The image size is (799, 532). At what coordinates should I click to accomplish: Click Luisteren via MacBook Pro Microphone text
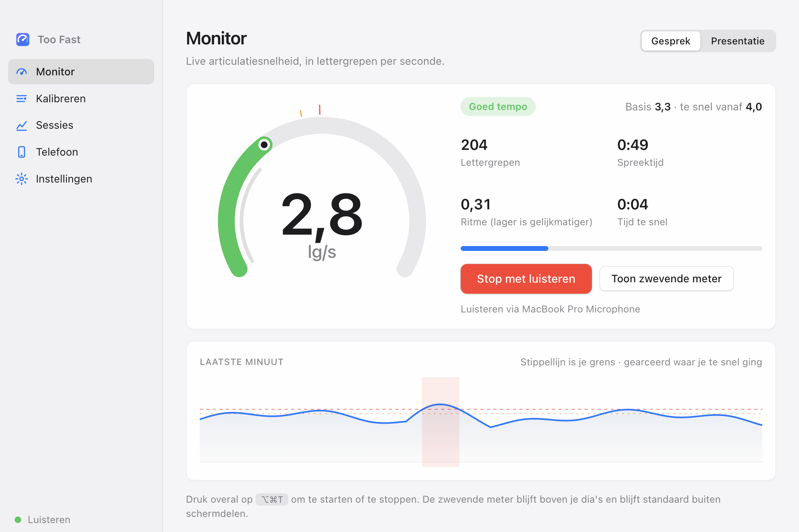point(550,309)
